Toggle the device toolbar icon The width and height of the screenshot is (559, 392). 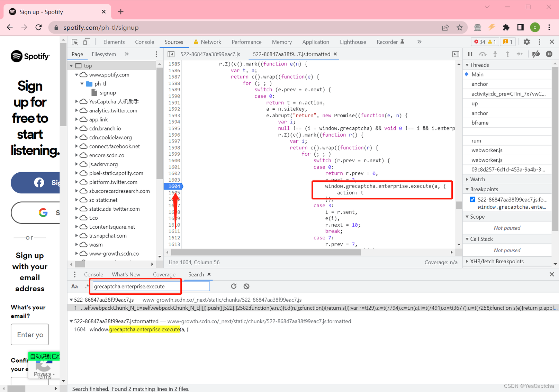87,42
